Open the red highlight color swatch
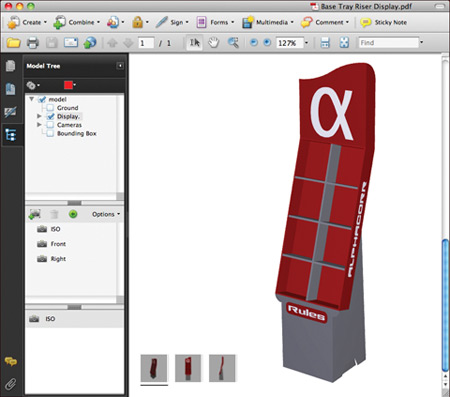 pos(70,85)
